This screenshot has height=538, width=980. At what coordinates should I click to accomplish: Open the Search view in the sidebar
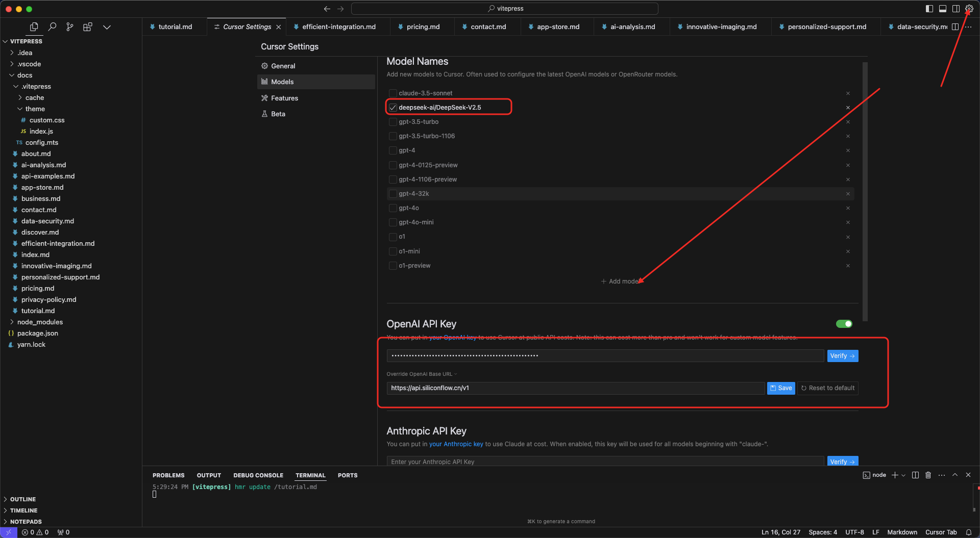(52, 27)
